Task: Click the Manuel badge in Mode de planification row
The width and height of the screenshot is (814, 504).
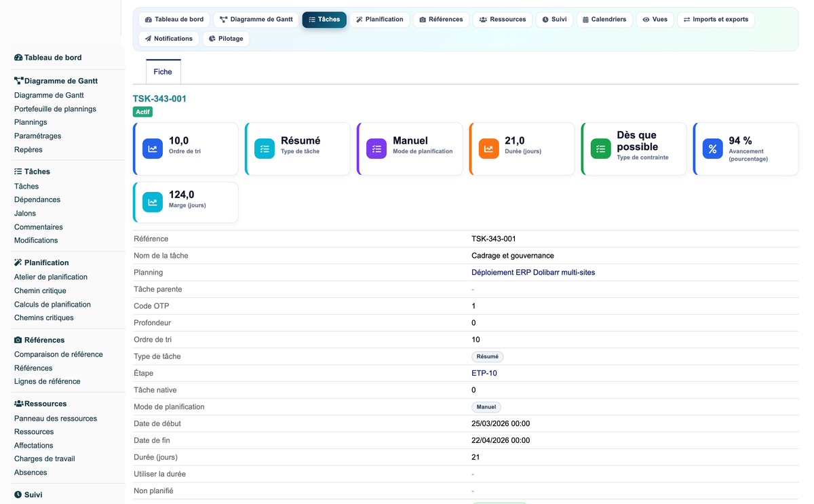Action: pos(486,407)
